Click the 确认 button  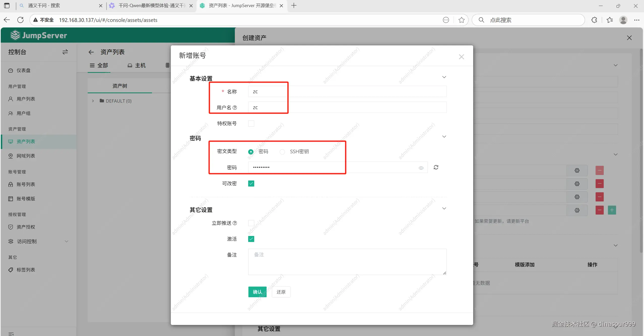point(257,292)
